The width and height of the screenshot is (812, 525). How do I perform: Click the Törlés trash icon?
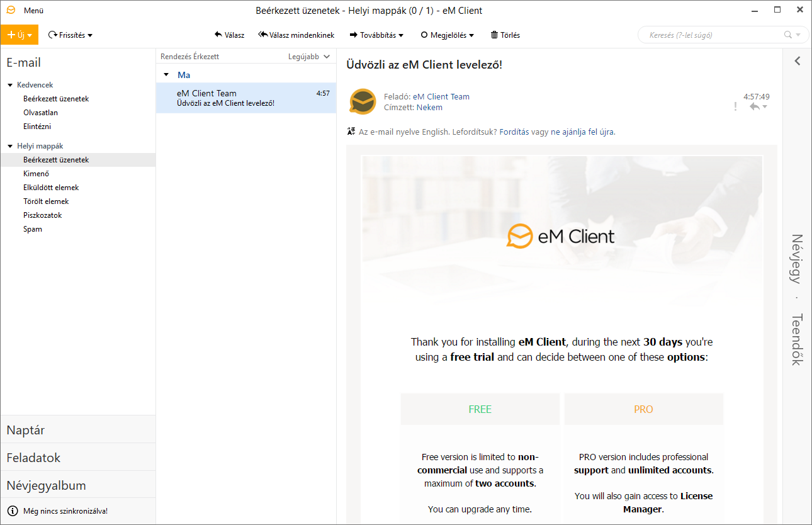(494, 35)
